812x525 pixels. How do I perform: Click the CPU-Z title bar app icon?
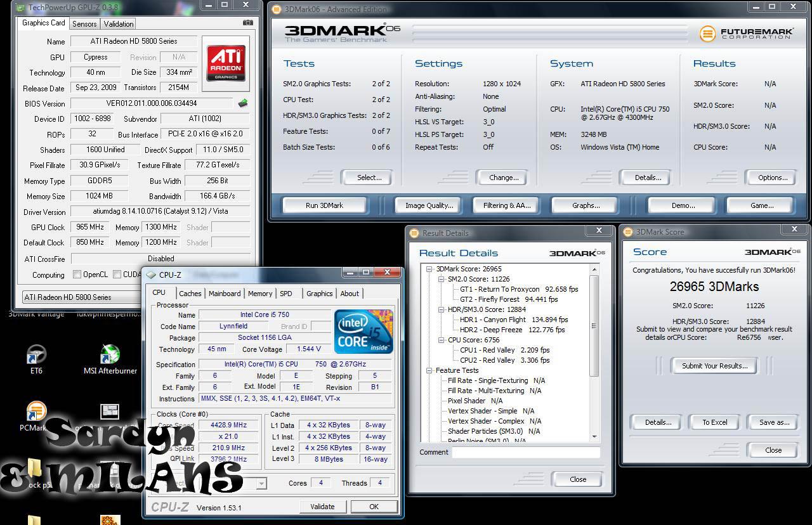150,275
